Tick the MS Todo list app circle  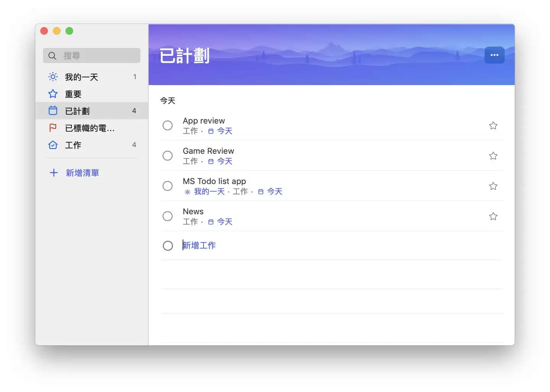pyautogui.click(x=168, y=186)
